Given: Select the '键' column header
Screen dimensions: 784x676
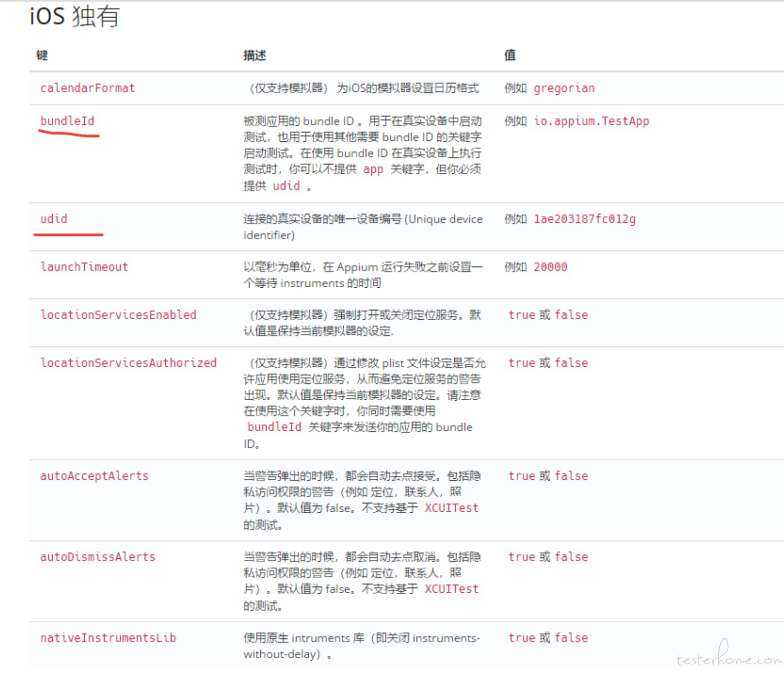Looking at the screenshot, I should pos(42,55).
